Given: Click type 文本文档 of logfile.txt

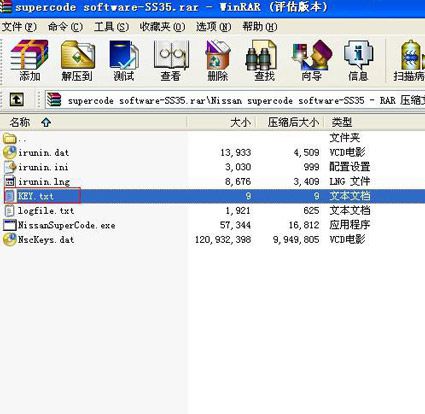Looking at the screenshot, I should click(x=350, y=211).
